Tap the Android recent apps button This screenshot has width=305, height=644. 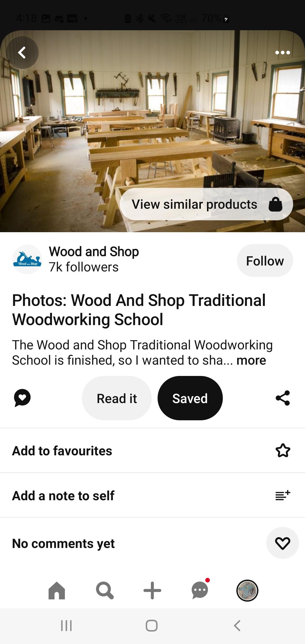(x=67, y=626)
